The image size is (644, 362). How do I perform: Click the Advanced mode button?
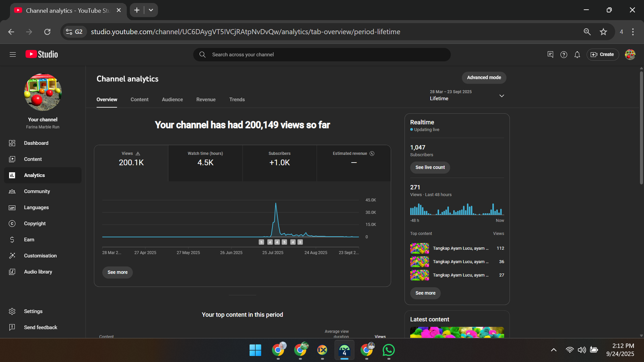coord(484,78)
